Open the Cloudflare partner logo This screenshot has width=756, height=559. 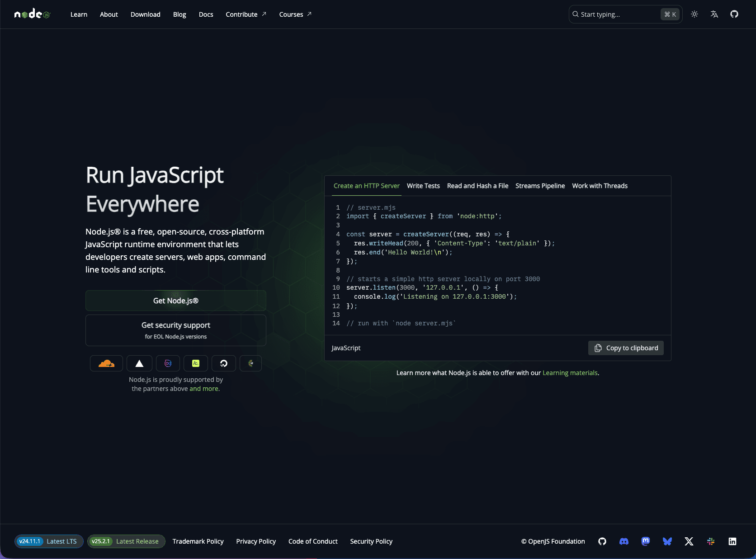click(x=106, y=363)
